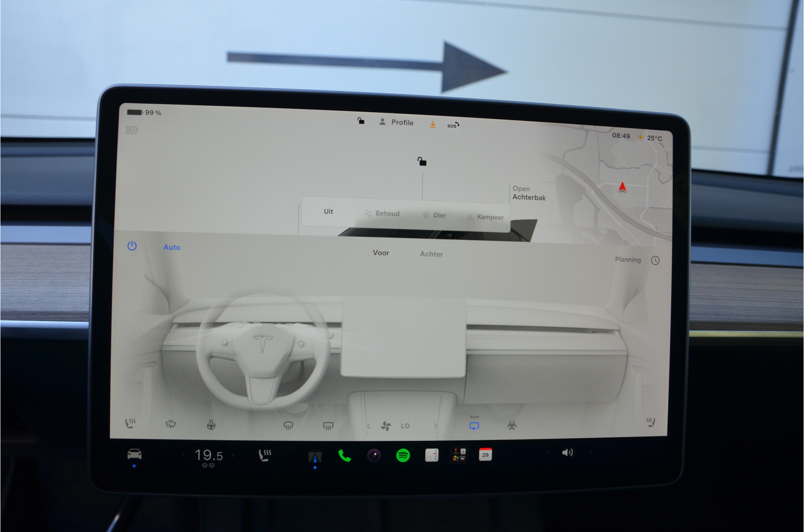Image resolution: width=804 pixels, height=532 pixels.
Task: Tap the unlock padlock above the car
Action: pos(422,161)
